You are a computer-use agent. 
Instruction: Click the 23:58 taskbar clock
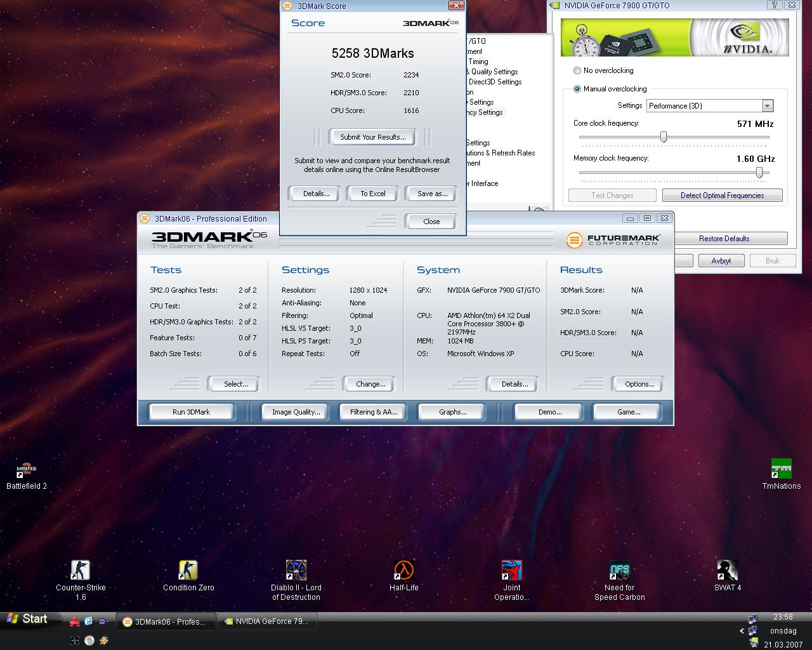click(783, 617)
